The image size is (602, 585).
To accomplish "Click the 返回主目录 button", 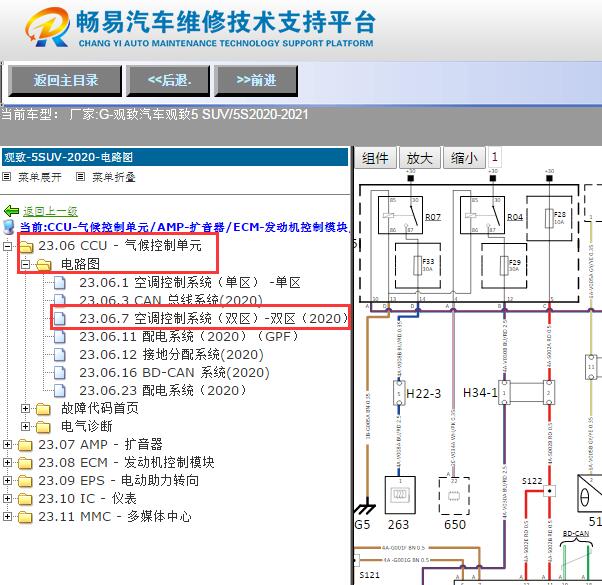I will point(65,80).
